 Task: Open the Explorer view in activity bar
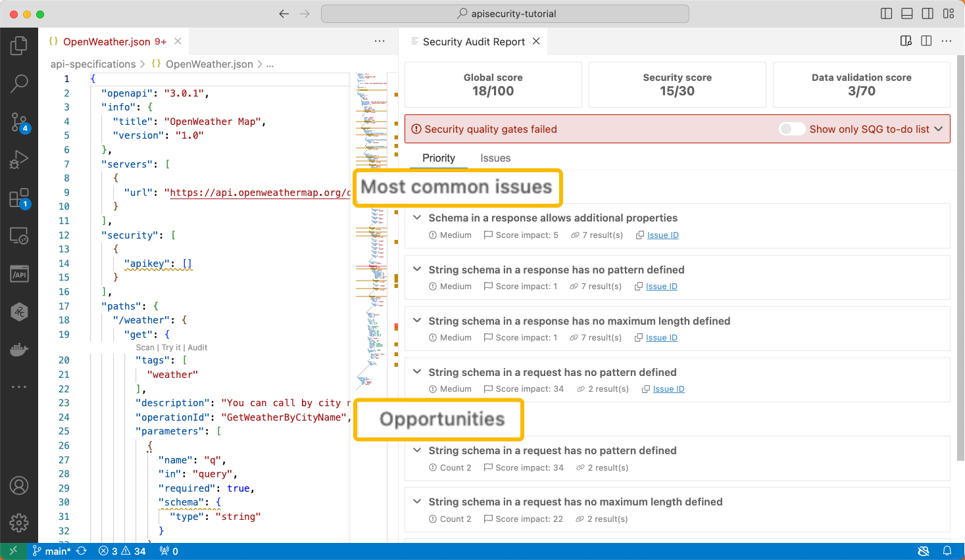coord(19,45)
